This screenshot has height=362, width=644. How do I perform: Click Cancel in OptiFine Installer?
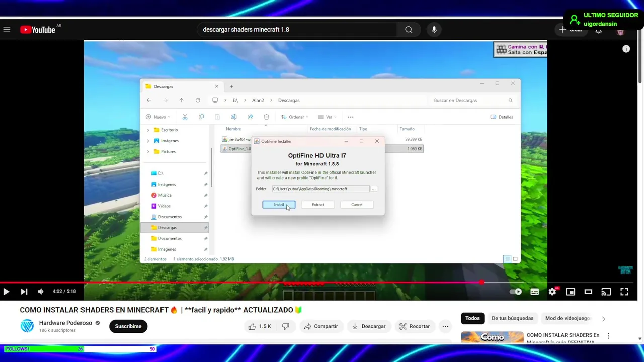[x=357, y=205]
